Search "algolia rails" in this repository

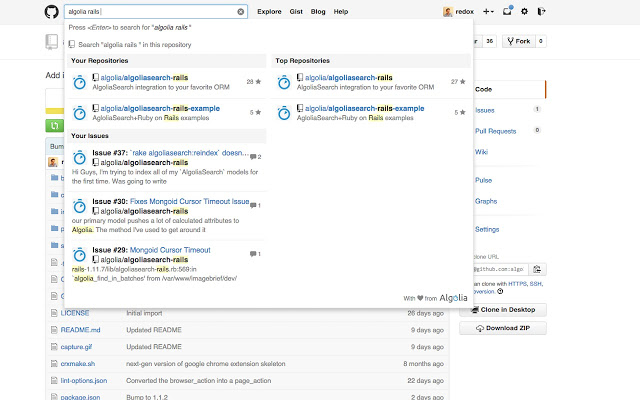[x=135, y=44]
